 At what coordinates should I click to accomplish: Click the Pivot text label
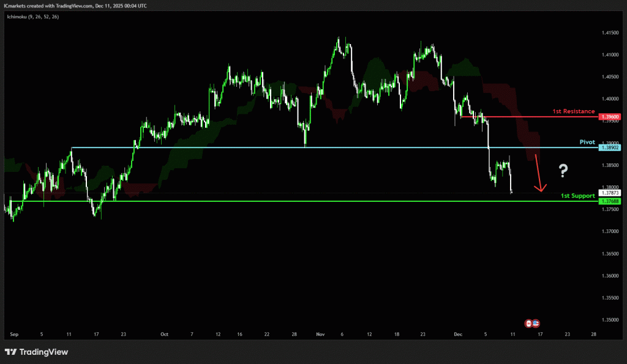[x=587, y=142]
